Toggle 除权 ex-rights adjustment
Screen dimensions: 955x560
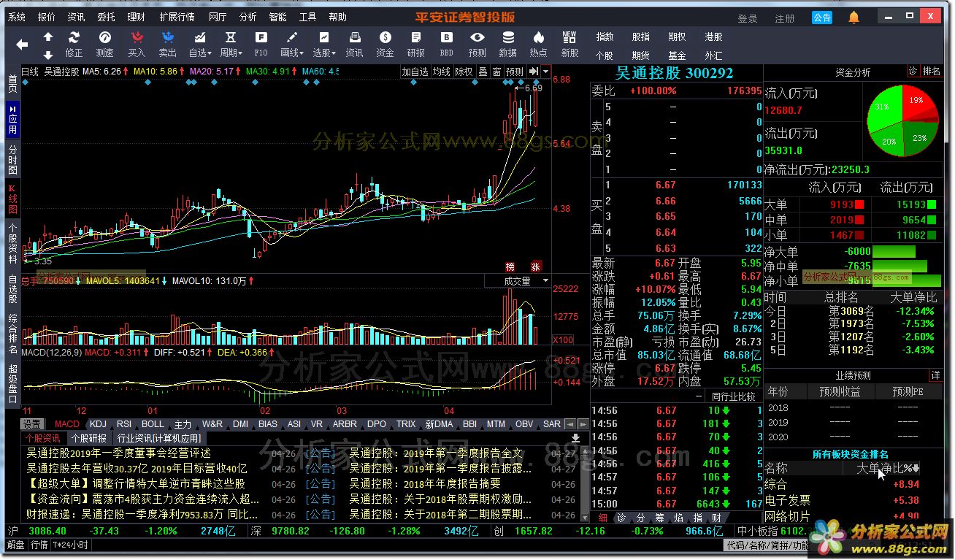pos(464,72)
